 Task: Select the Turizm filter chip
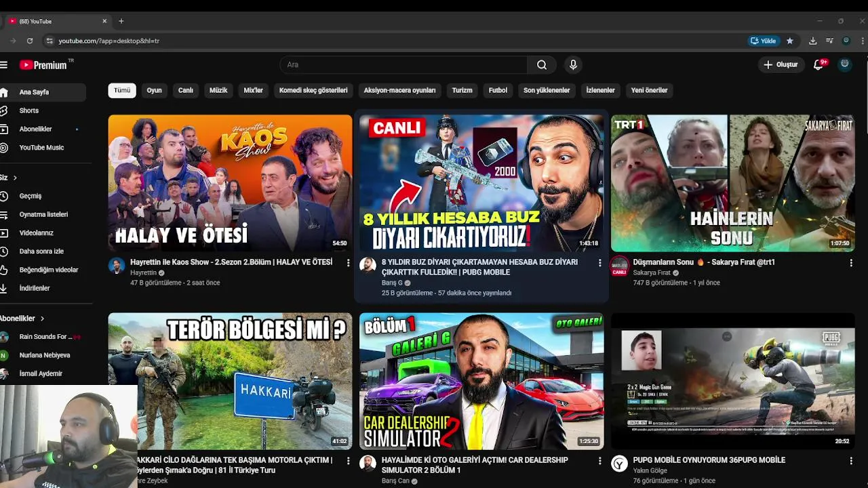click(462, 90)
